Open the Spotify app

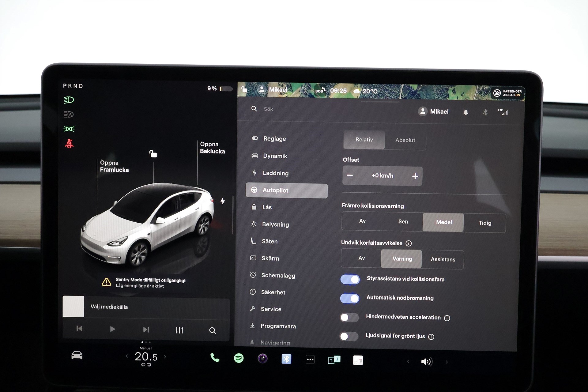pos(239,358)
